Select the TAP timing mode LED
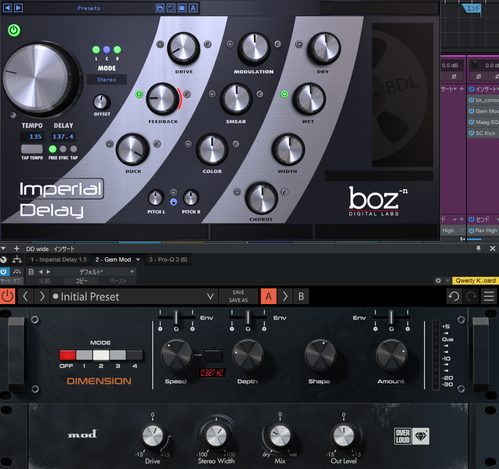The width and height of the screenshot is (499, 469). 74,149
